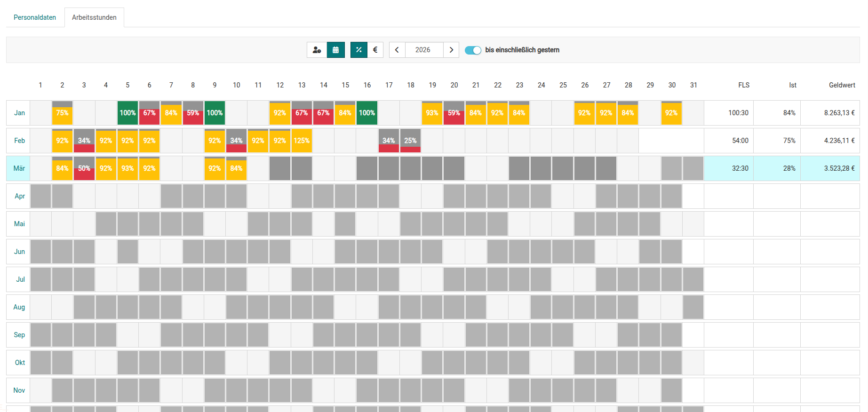Select the calendar view icon
This screenshot has height=412, width=868.
336,50
